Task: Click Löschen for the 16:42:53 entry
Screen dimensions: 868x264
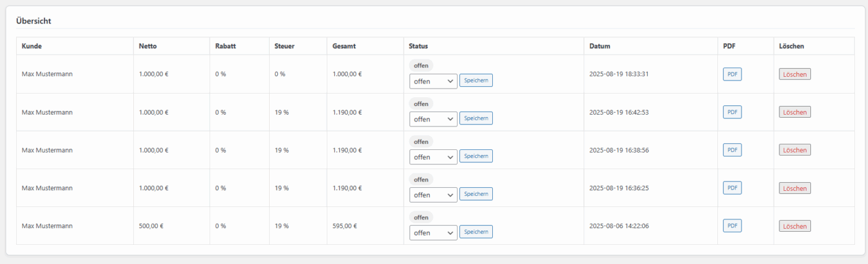Action: pos(795,112)
